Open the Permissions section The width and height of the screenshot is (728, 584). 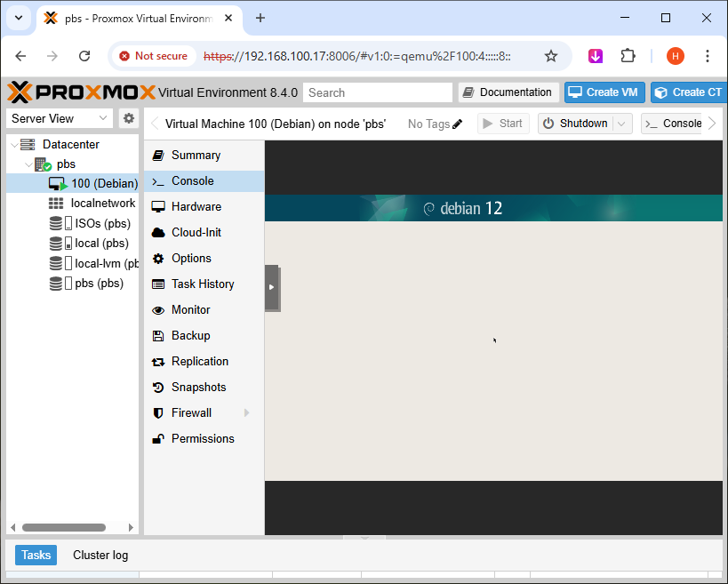pyautogui.click(x=204, y=439)
